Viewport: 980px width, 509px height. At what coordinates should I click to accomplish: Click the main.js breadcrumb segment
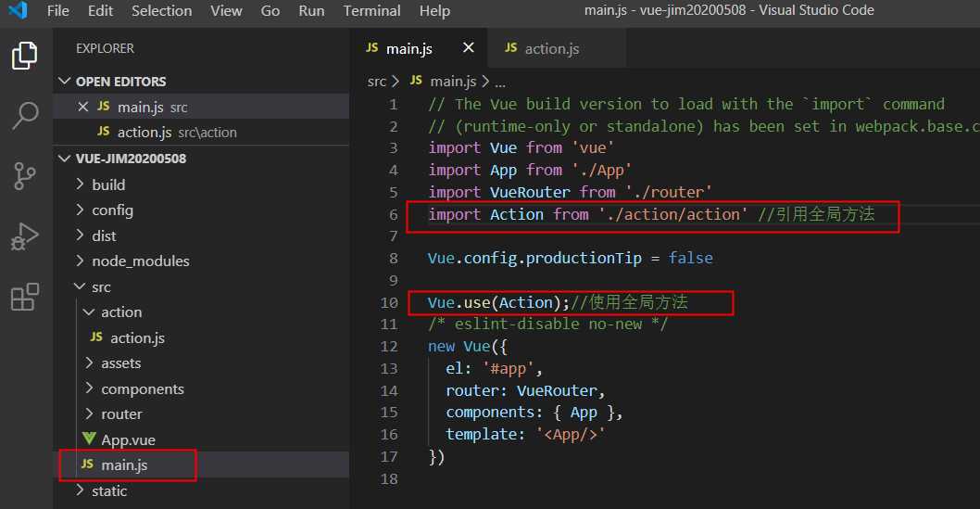453,82
